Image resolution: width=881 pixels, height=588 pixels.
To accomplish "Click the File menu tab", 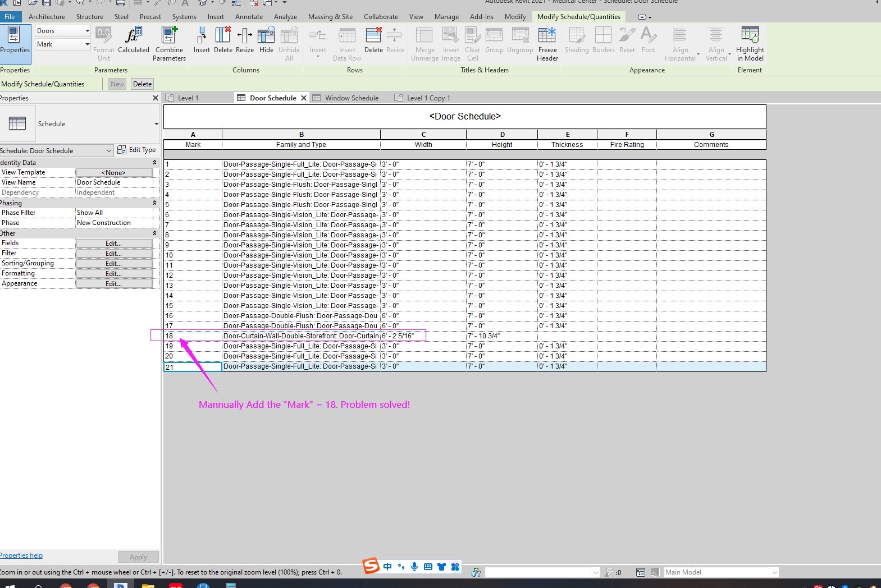I will (10, 17).
